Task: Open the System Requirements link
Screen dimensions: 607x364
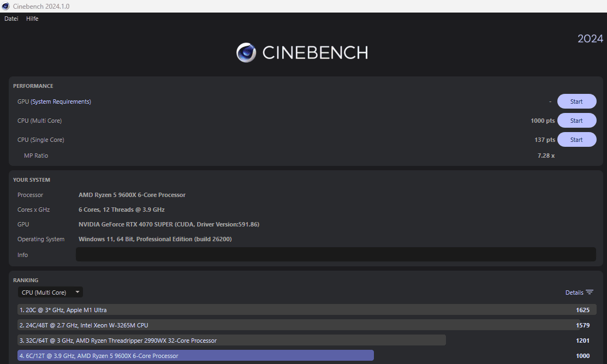Action: click(61, 102)
